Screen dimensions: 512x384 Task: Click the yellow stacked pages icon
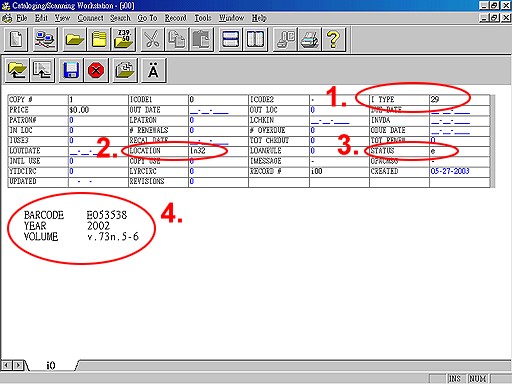pos(99,39)
